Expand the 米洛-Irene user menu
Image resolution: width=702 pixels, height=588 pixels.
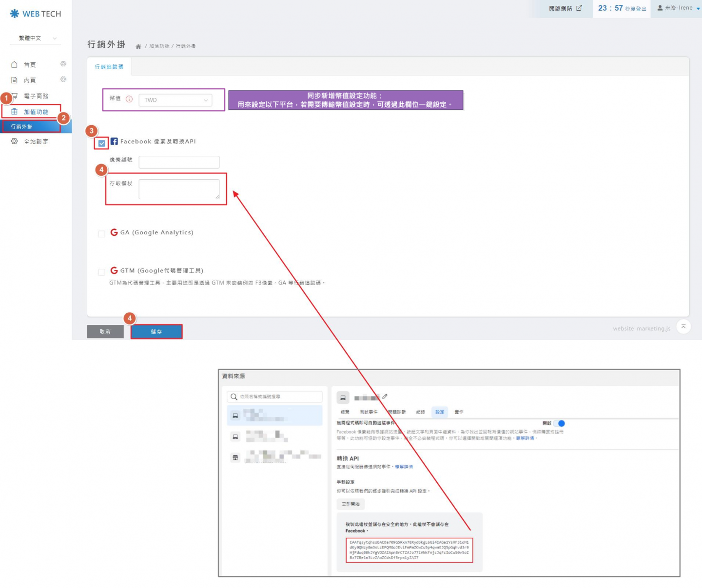click(x=678, y=8)
